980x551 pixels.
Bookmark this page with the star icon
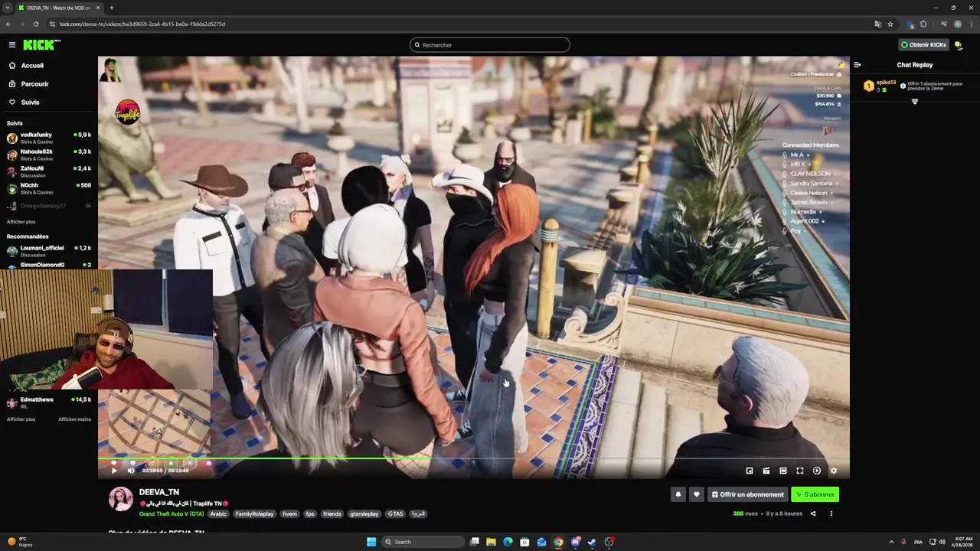pos(890,24)
